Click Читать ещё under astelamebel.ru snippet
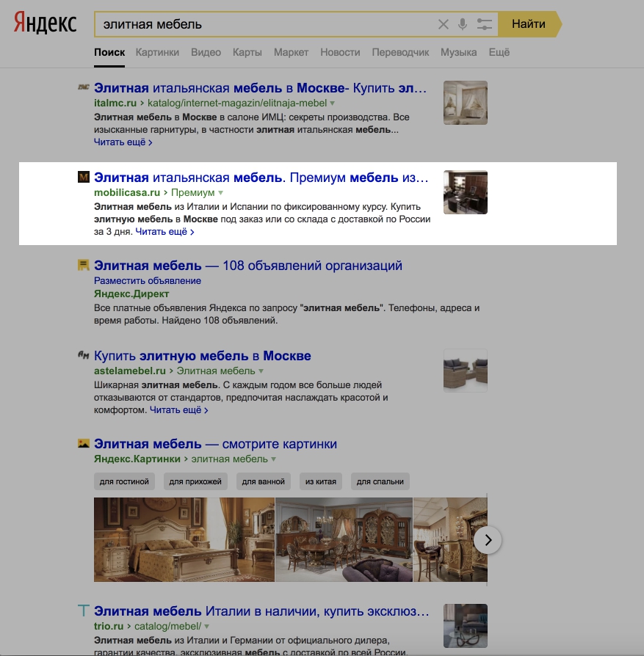The height and width of the screenshot is (656, 644). 178,410
